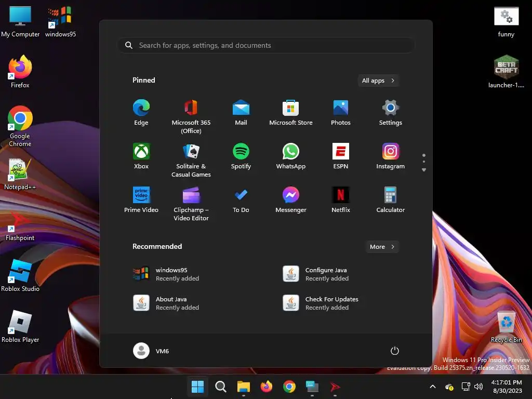The height and width of the screenshot is (399, 532).
Task: Open the Calculator pinned app
Action: (x=391, y=200)
